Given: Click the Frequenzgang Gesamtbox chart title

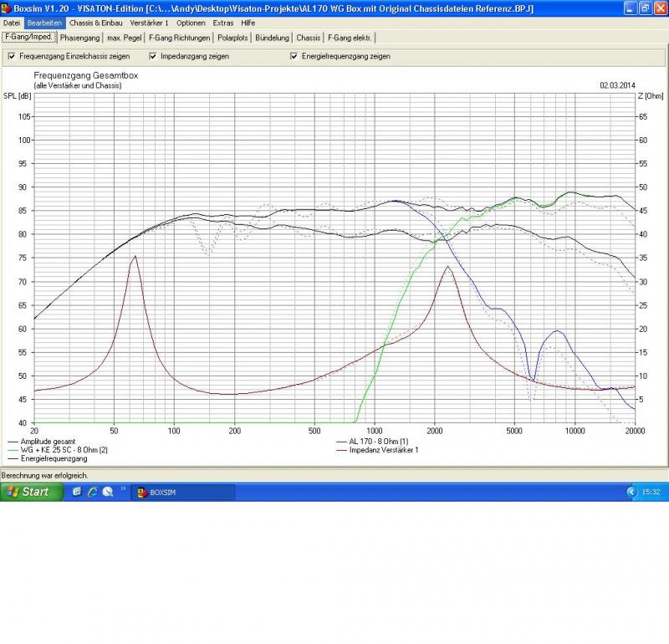Looking at the screenshot, I should click(86, 75).
